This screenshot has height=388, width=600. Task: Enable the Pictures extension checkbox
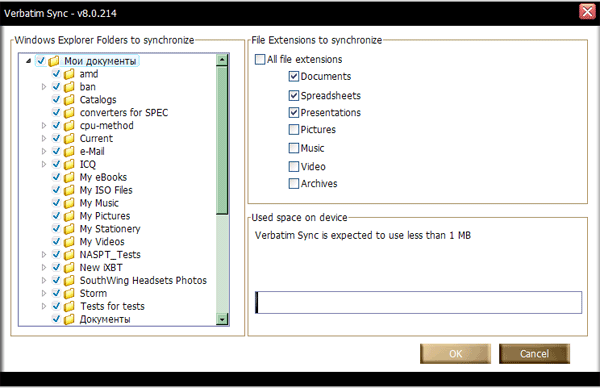coord(293,129)
